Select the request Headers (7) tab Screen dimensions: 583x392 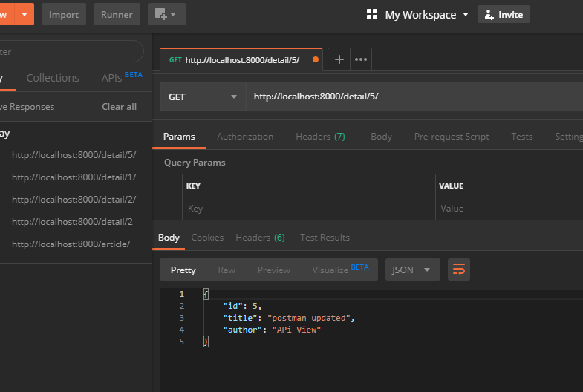point(320,137)
